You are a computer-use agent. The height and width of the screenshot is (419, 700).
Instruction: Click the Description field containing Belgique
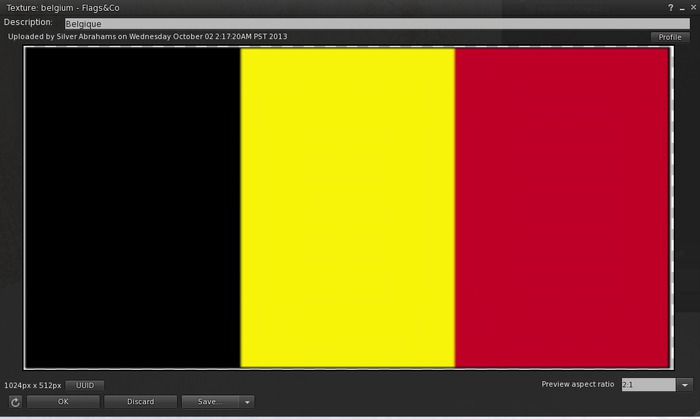377,24
